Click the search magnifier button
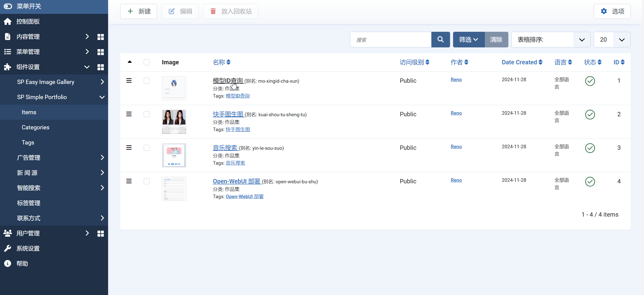 click(440, 40)
